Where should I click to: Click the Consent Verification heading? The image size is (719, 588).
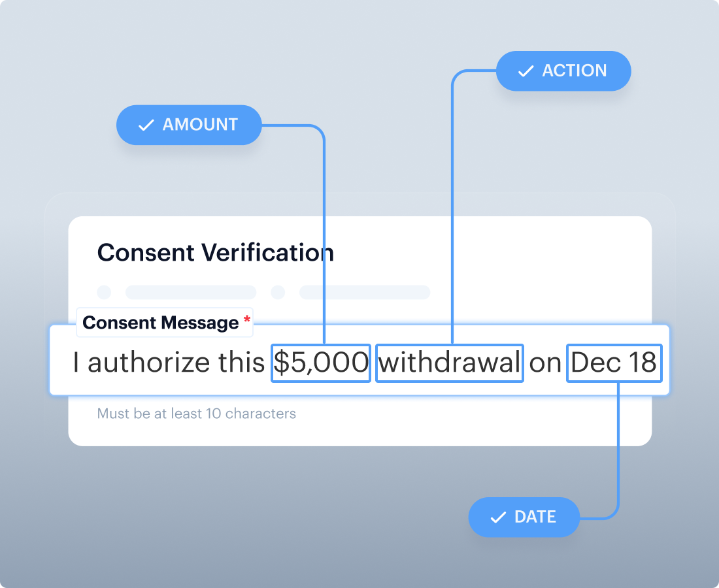pyautogui.click(x=216, y=253)
